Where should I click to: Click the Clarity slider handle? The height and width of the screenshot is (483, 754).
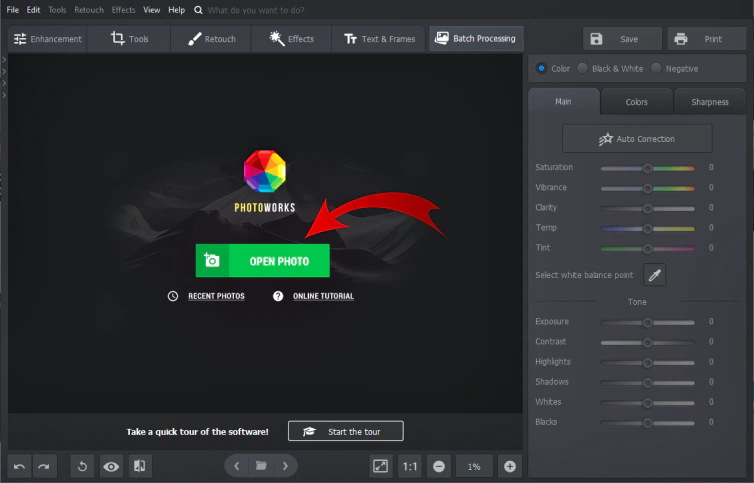[x=647, y=208]
